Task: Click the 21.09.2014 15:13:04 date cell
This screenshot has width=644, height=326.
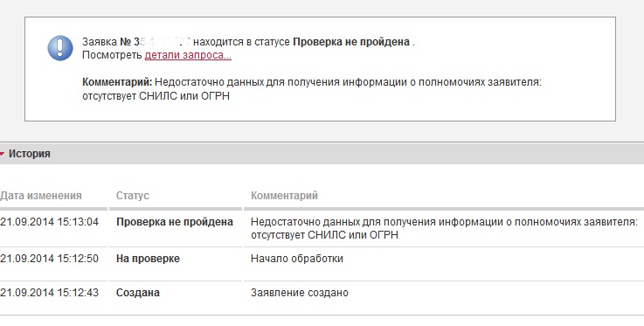Action: [49, 222]
